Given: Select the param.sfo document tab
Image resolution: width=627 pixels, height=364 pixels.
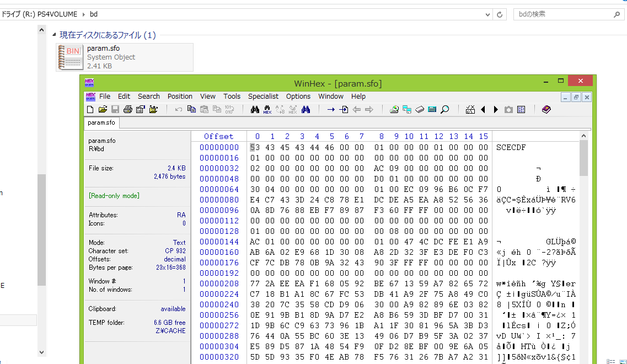Looking at the screenshot, I should (101, 122).
